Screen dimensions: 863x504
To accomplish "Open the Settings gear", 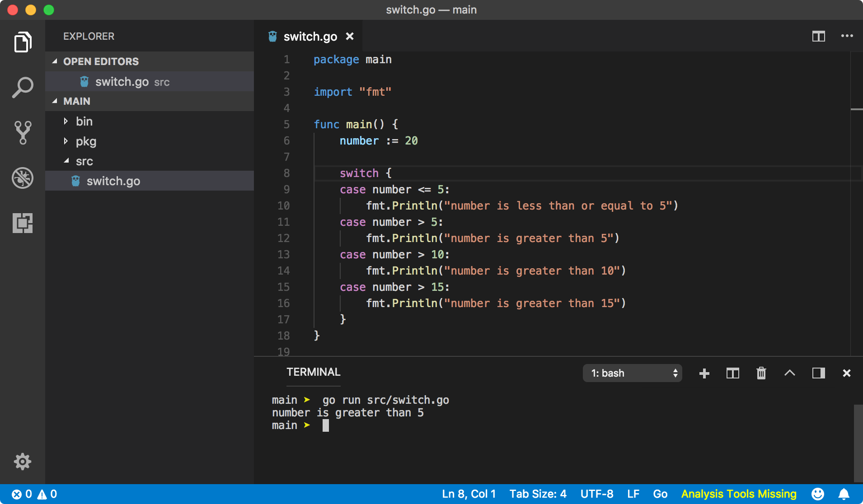I will [x=23, y=461].
